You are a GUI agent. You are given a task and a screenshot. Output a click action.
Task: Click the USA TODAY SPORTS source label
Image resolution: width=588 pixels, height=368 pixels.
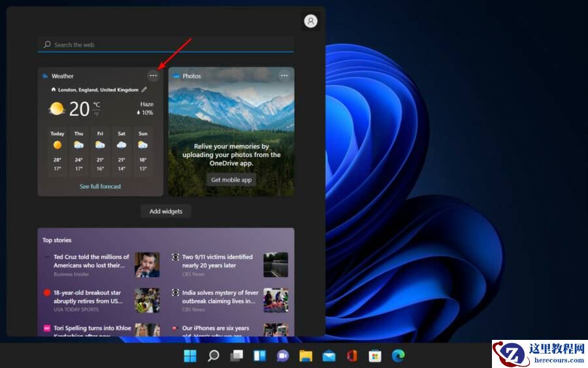76,309
